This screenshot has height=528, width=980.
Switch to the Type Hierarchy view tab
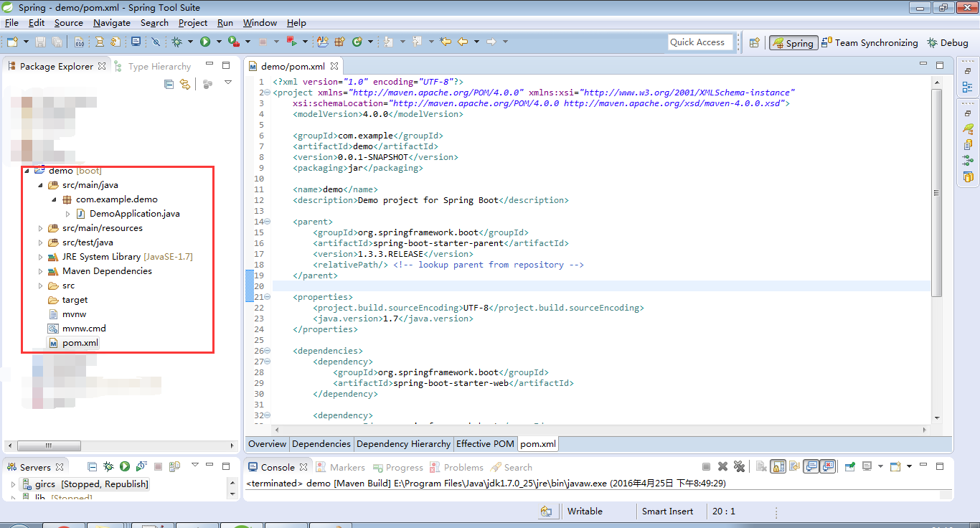(x=153, y=67)
